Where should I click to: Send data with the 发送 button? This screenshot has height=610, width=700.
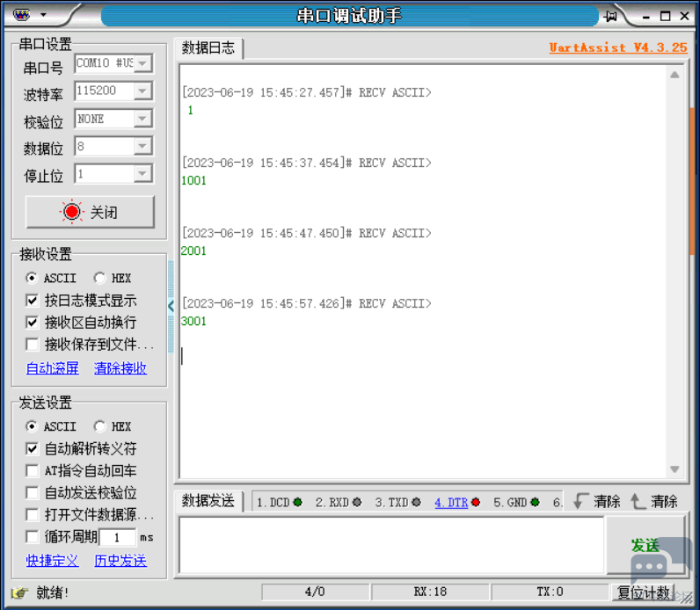coord(645,545)
